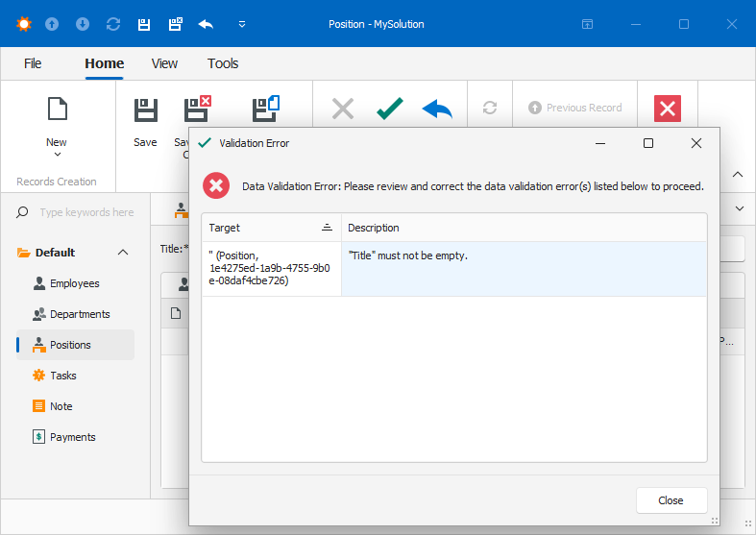This screenshot has height=535, width=756.
Task: Open the quick access toolbar customize dropdown
Action: (242, 24)
